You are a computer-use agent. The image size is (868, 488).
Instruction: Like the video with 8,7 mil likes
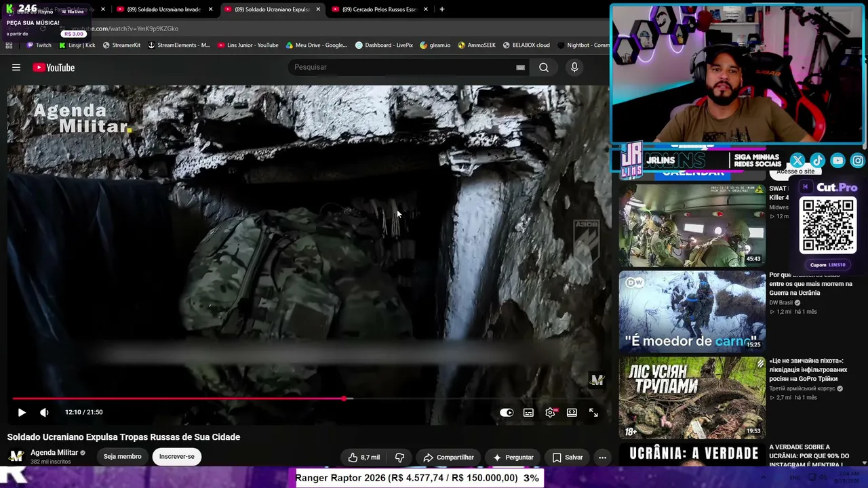tap(363, 457)
